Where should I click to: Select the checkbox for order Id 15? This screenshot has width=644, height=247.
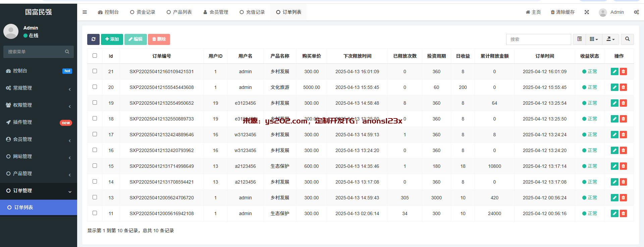pos(95,166)
